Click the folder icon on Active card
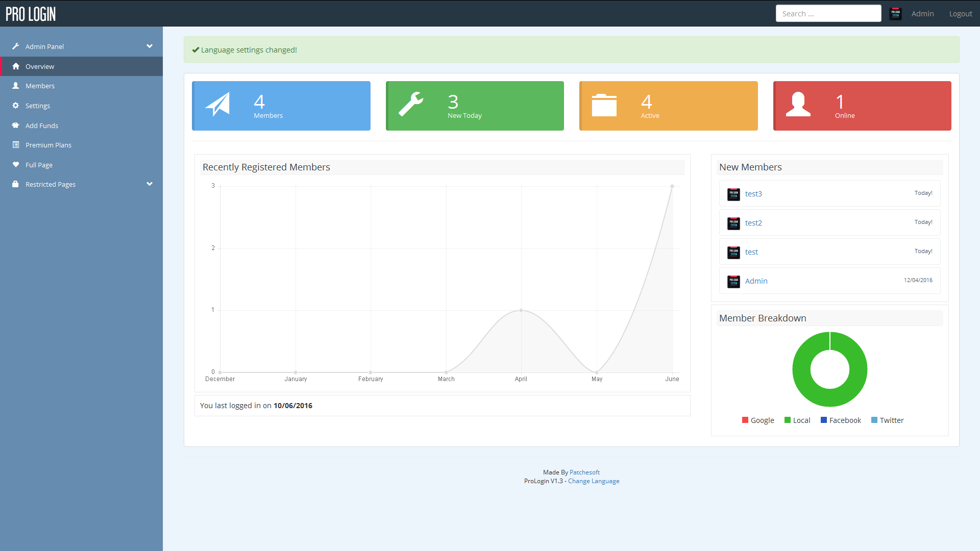 point(604,105)
